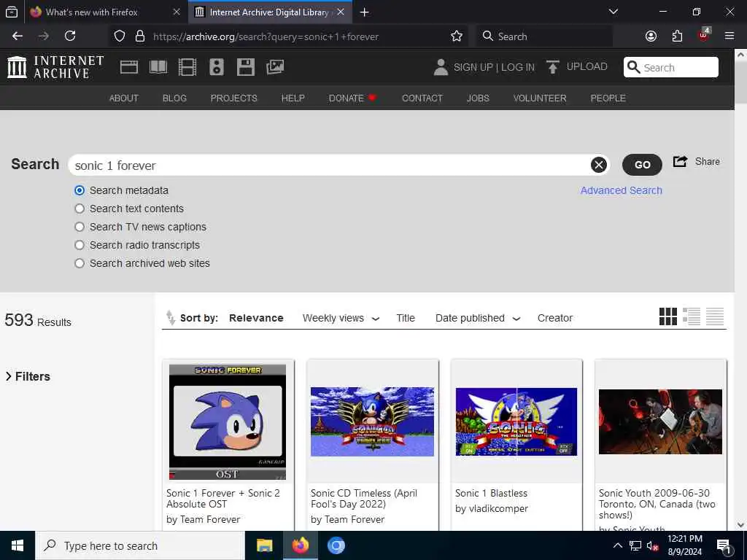Select Search archived web sites option
The height and width of the screenshot is (560, 747).
pos(80,263)
